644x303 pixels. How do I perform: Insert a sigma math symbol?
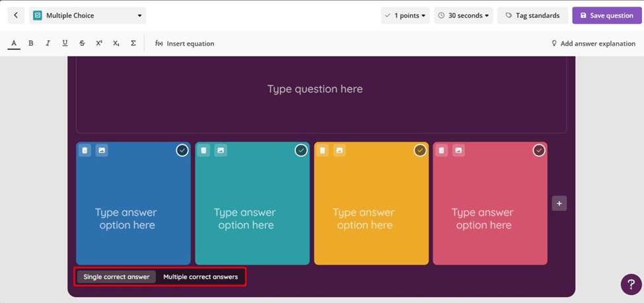click(x=133, y=43)
